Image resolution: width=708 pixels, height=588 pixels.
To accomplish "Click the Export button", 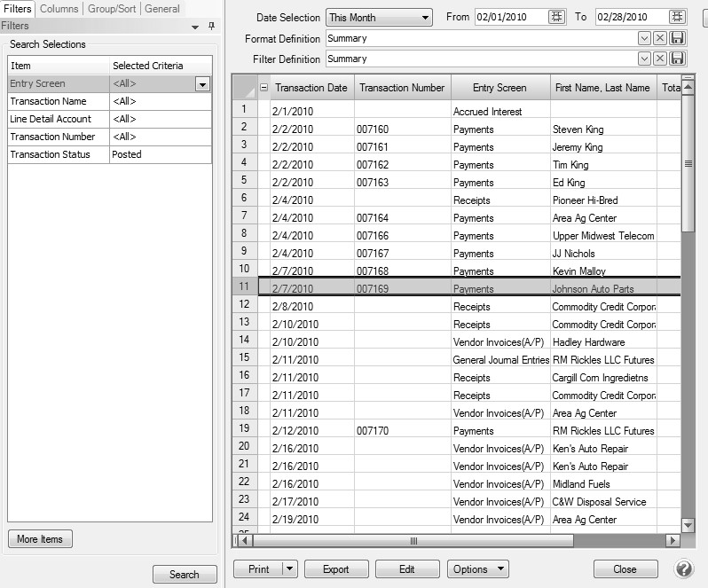I will point(335,569).
